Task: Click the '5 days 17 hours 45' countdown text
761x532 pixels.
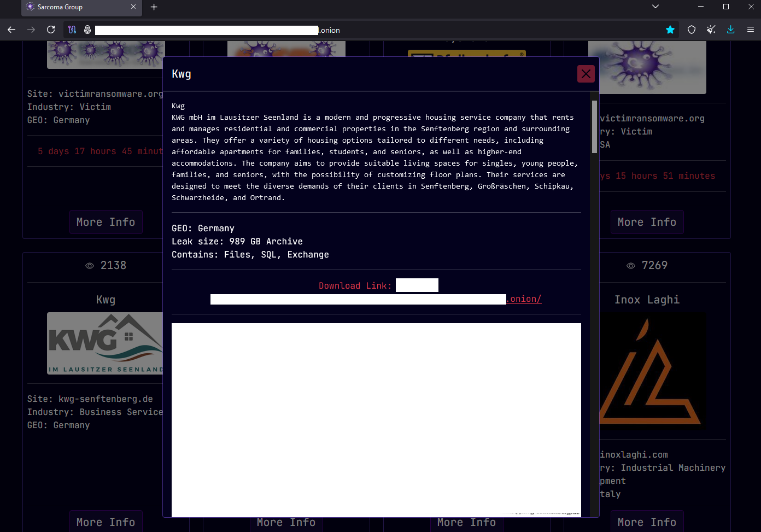Action: pyautogui.click(x=100, y=151)
